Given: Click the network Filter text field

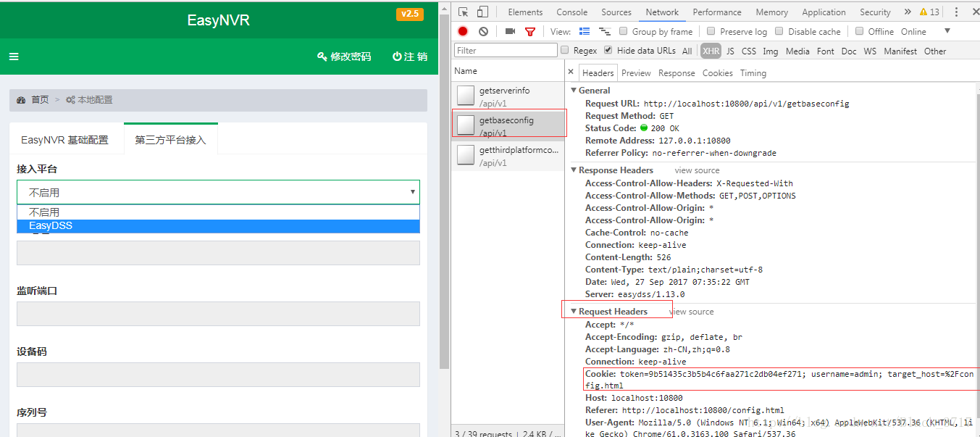Looking at the screenshot, I should point(506,50).
